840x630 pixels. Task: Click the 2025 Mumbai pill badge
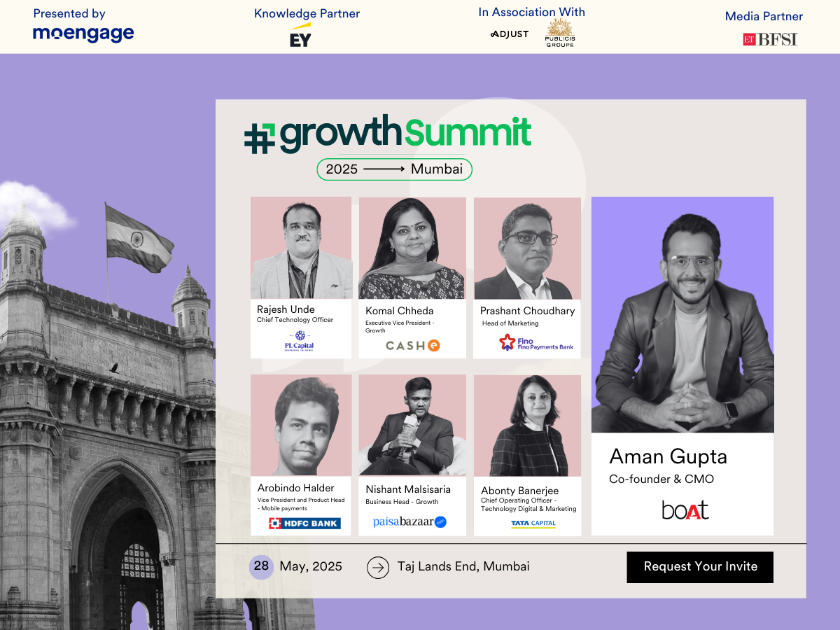[x=395, y=169]
